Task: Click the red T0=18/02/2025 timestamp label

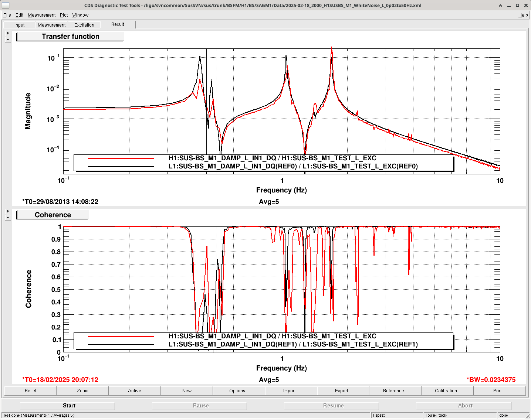Action: 60,380
